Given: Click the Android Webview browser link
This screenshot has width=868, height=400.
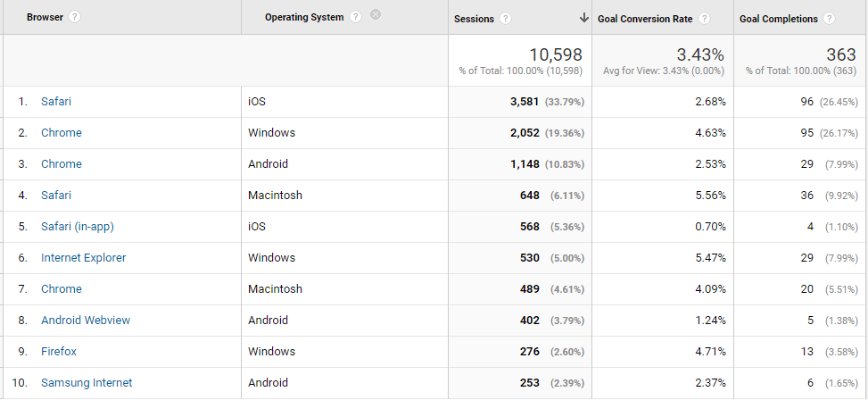Looking at the screenshot, I should click(86, 321).
